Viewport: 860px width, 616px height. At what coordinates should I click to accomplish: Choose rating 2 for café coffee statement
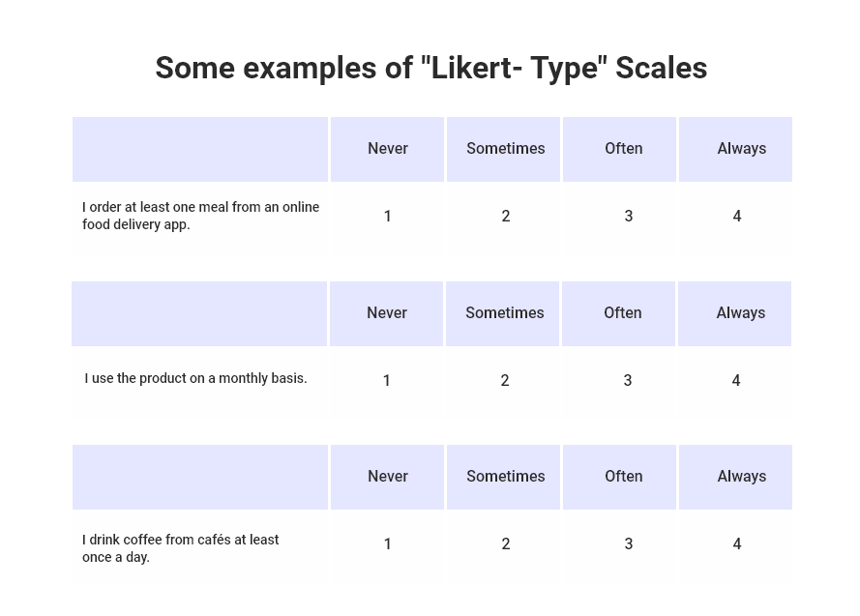point(505,544)
